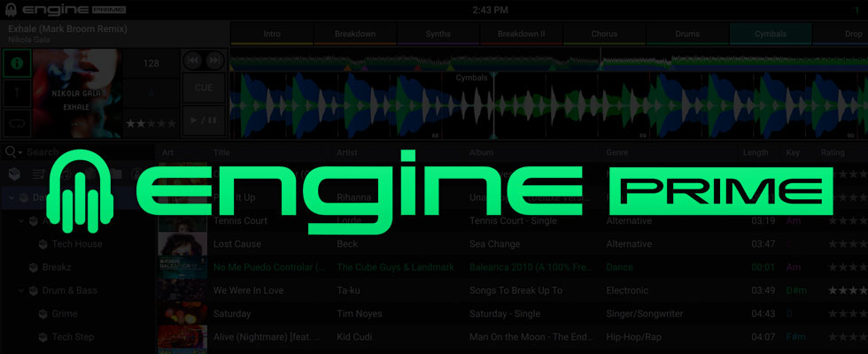Sort by the Album column header
The image size is (868, 354).
(x=481, y=152)
